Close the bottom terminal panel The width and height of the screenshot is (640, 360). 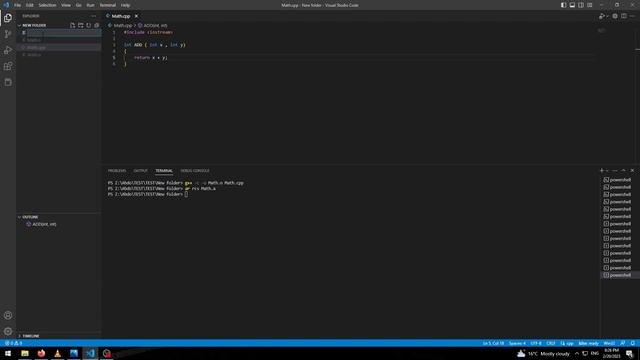[x=632, y=170]
